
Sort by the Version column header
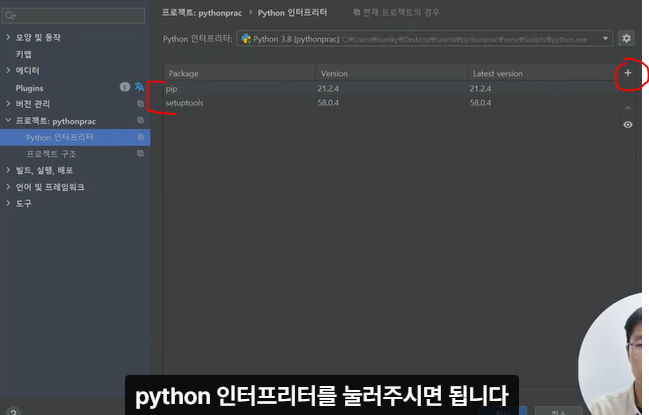pyautogui.click(x=392, y=73)
